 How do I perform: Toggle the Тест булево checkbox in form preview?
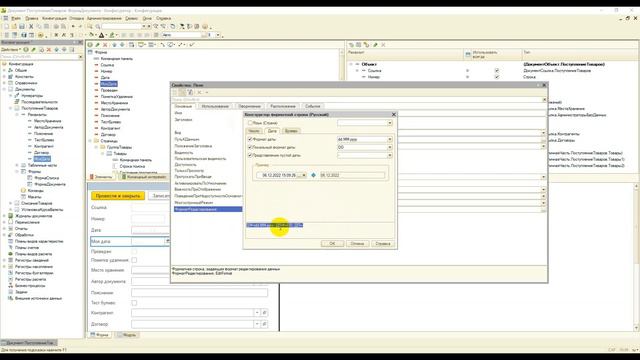click(134, 303)
